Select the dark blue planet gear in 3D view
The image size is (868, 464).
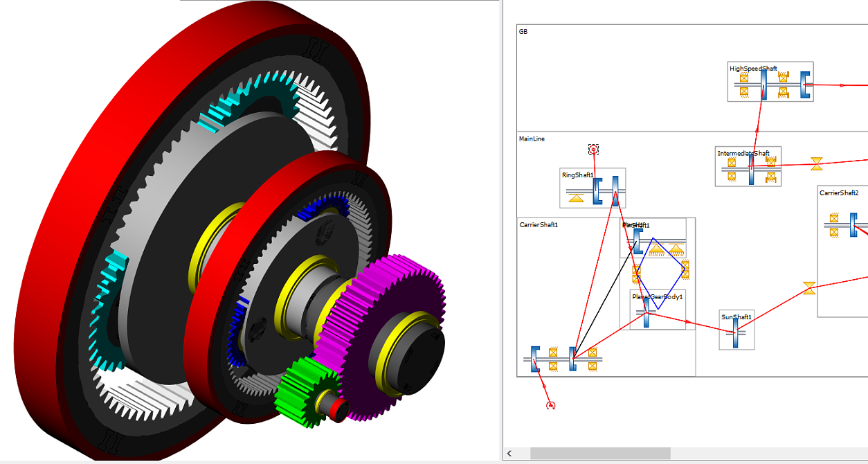coord(325,206)
